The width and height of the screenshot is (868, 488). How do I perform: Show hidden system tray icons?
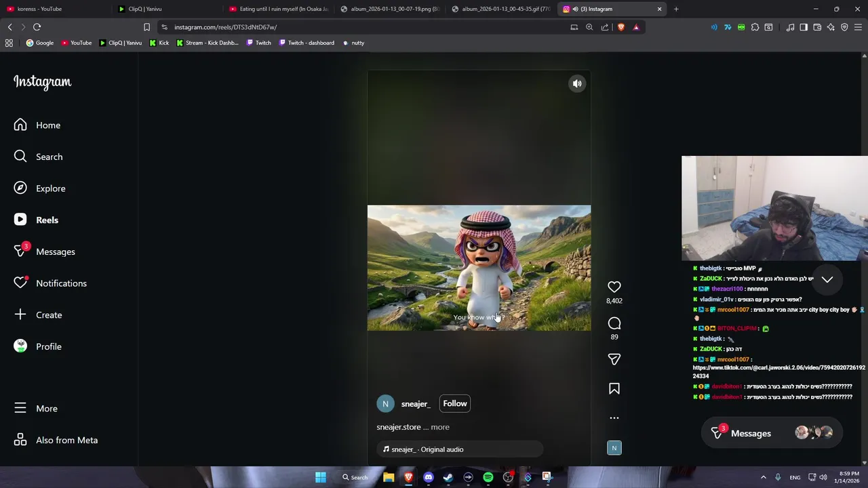[763, 477]
